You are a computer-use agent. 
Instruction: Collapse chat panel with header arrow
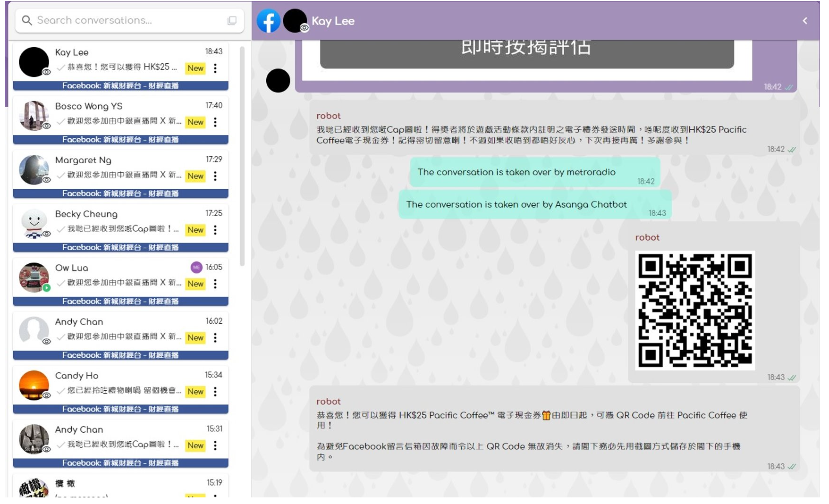click(x=805, y=21)
